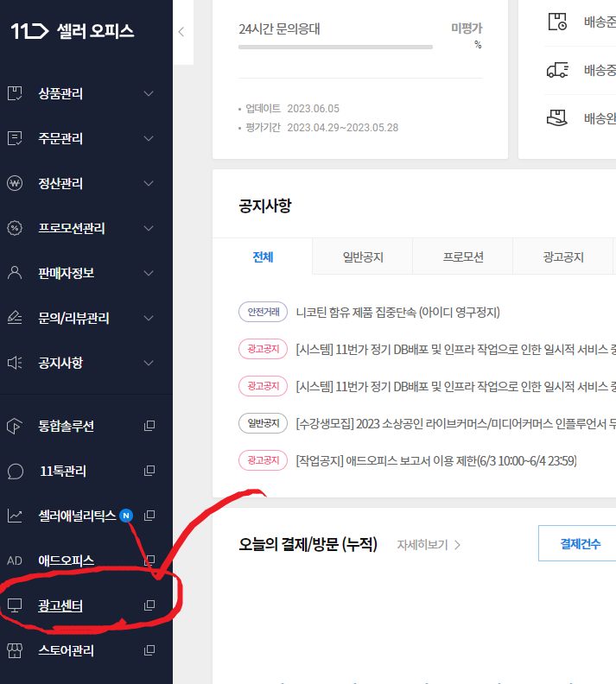Click the 업데이트 2023.06.05 text
The height and width of the screenshot is (684, 616).
(x=292, y=109)
